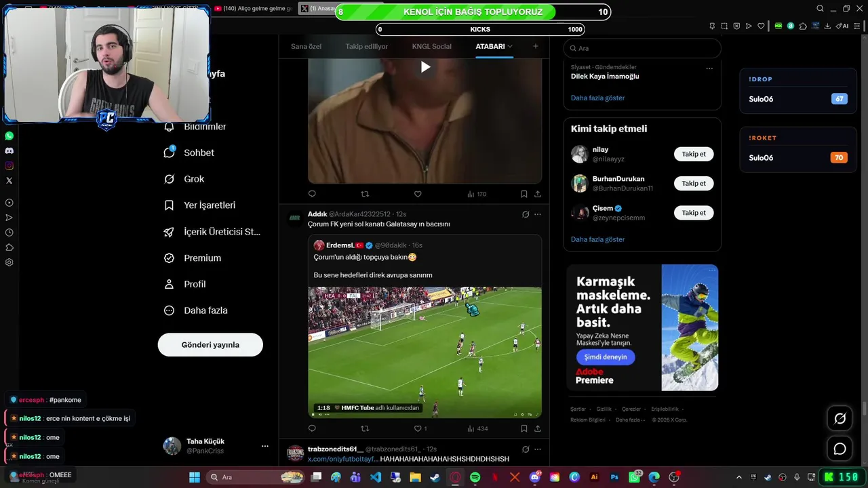Play the video in the top post

click(425, 66)
